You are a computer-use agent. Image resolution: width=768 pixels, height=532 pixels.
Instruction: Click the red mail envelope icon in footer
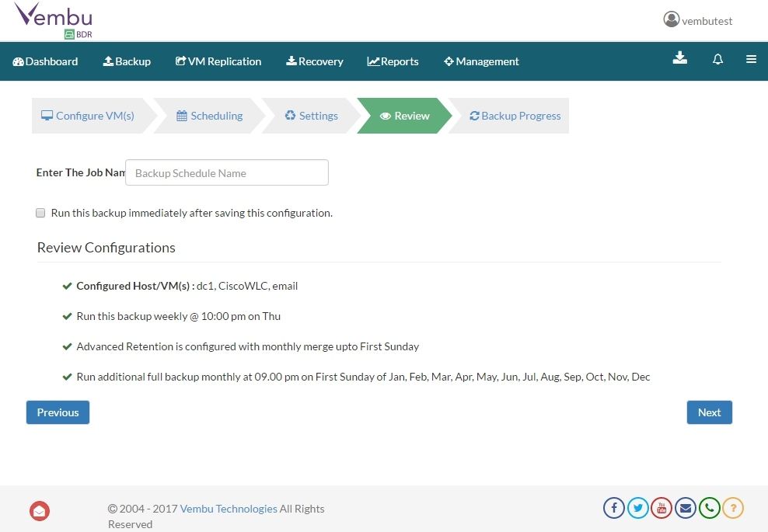click(x=40, y=511)
